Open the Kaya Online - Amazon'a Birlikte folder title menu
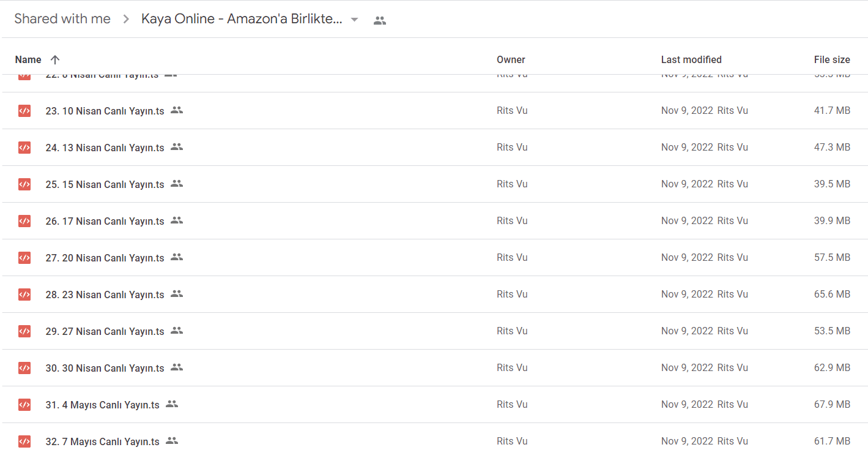The width and height of the screenshot is (868, 458). tap(242, 19)
